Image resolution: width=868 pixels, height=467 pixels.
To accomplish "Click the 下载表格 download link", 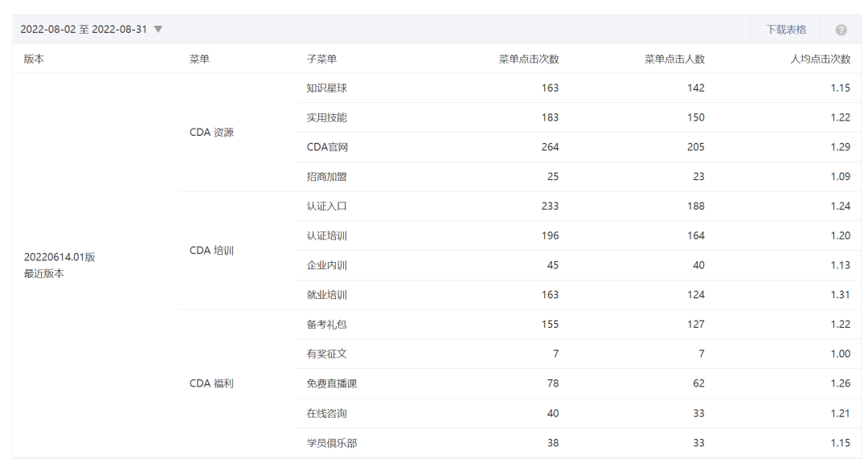I will (x=786, y=29).
